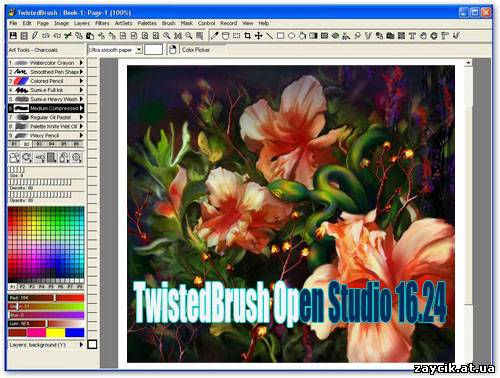Click the TwistedBrush title bar app icon
This screenshot has height=378, width=500.
point(12,13)
